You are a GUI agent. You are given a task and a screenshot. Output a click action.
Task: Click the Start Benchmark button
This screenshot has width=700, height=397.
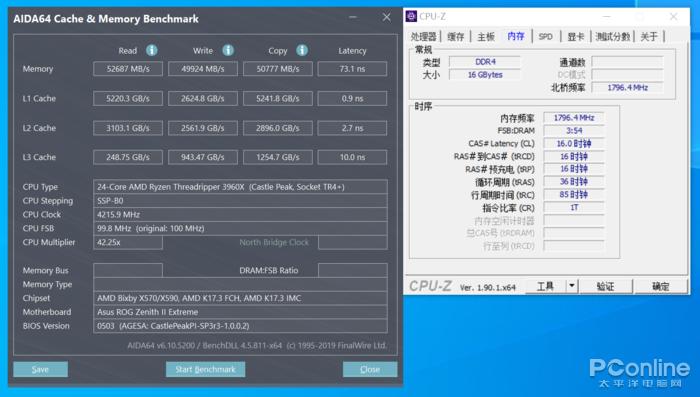(205, 369)
